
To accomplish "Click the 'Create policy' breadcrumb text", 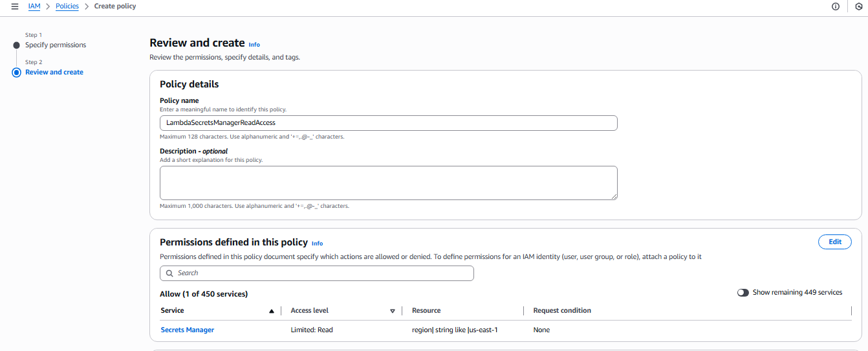I will 115,6.
